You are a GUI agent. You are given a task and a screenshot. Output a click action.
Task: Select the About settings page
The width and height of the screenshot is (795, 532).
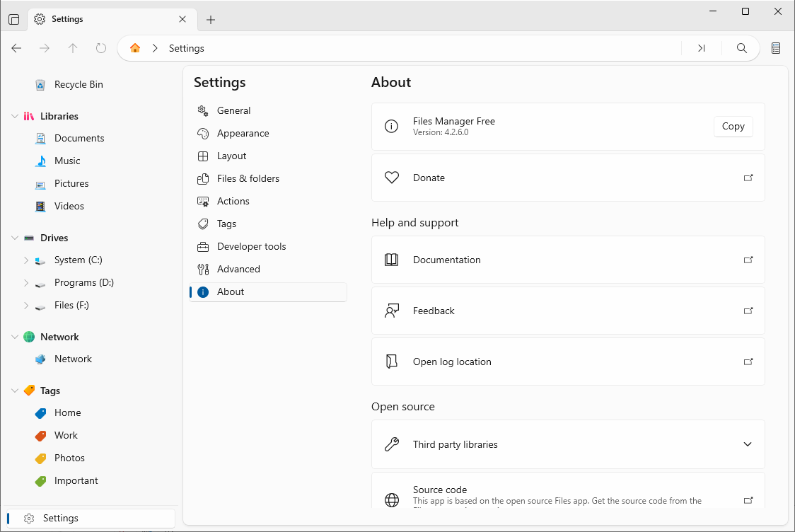(x=267, y=292)
